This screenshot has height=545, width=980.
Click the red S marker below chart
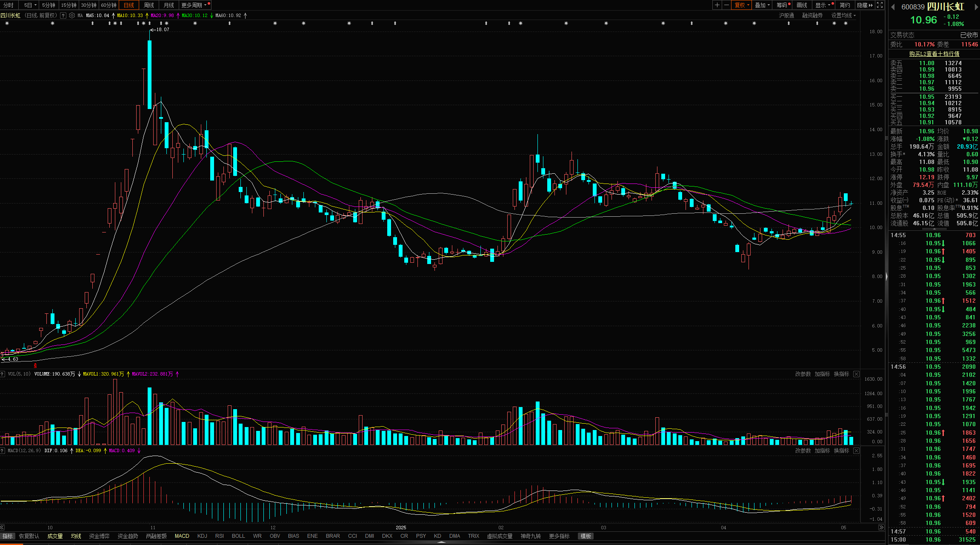click(35, 366)
